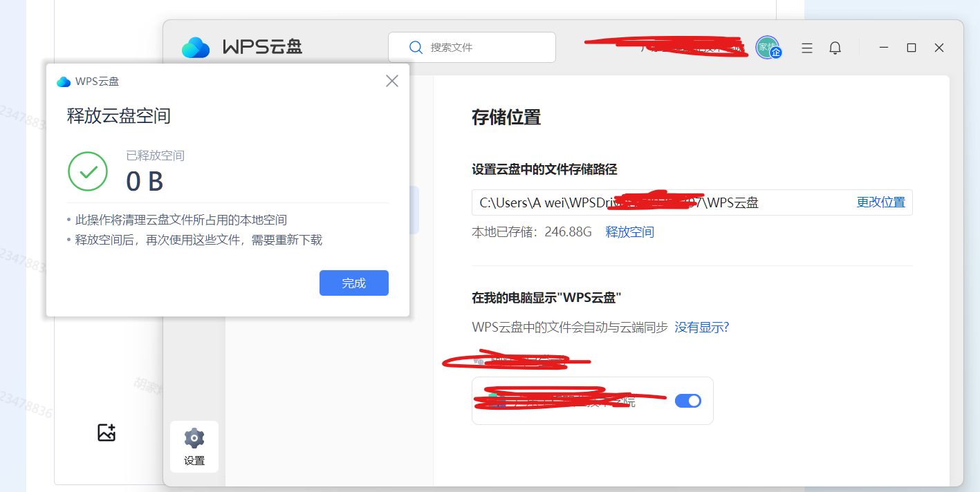Image resolution: width=980 pixels, height=492 pixels.
Task: Click the 释放云盘空间 dialog title text
Action: (x=119, y=115)
